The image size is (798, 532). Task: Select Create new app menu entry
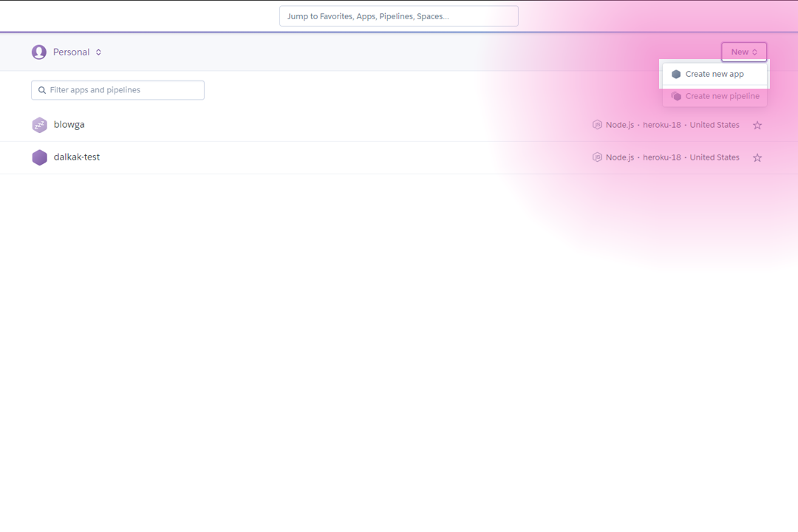pyautogui.click(x=715, y=75)
